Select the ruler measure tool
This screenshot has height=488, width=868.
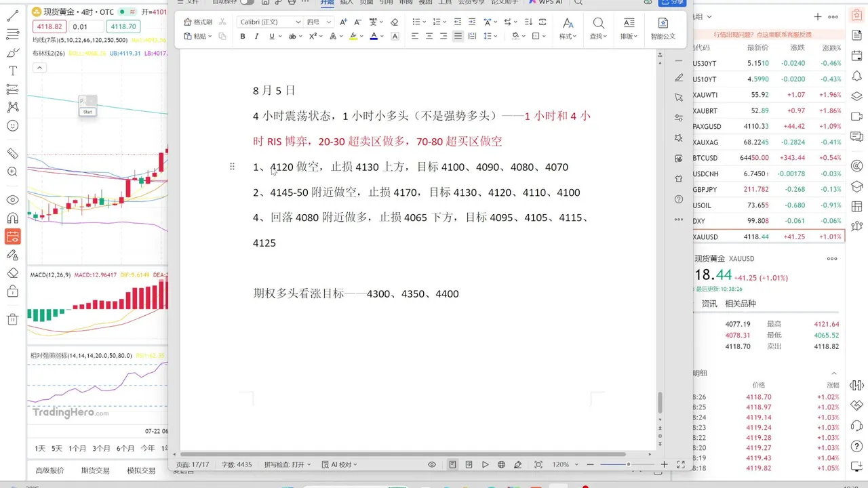click(x=12, y=153)
